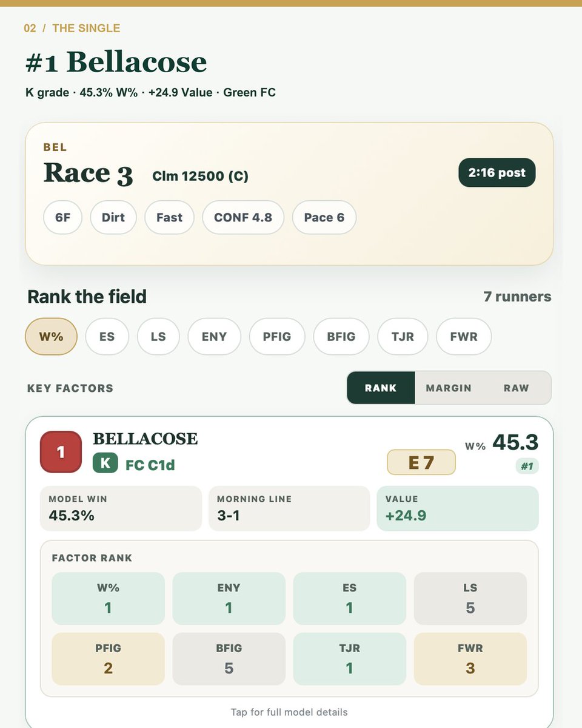Rank the field by TJR
Image resolution: width=582 pixels, height=728 pixels.
[403, 337]
